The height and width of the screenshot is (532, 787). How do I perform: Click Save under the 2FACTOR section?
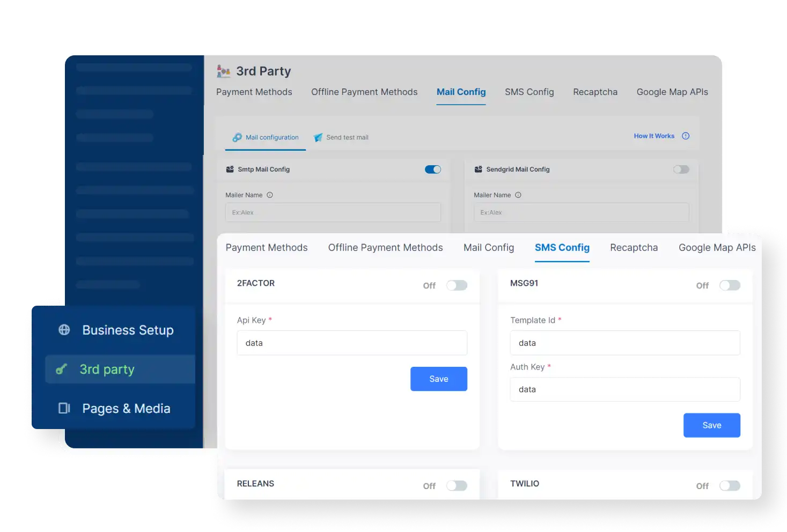[438, 379]
